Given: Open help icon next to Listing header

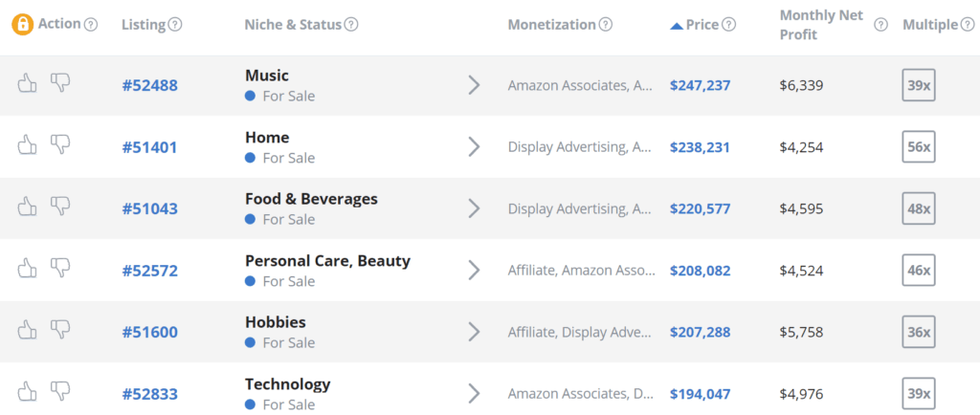Looking at the screenshot, I should coord(175,25).
